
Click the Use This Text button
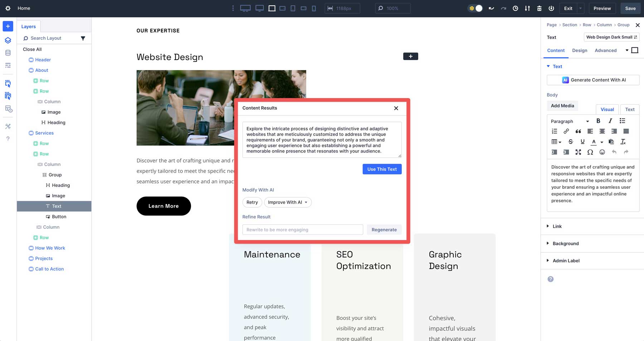pos(382,169)
